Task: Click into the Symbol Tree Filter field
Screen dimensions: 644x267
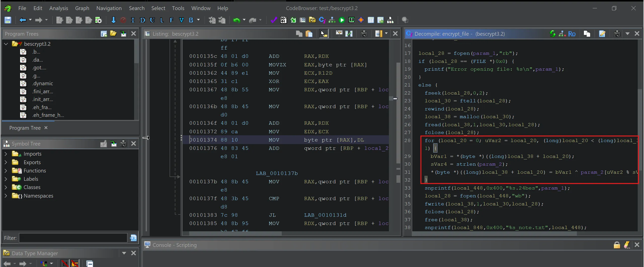Action: click(x=73, y=238)
